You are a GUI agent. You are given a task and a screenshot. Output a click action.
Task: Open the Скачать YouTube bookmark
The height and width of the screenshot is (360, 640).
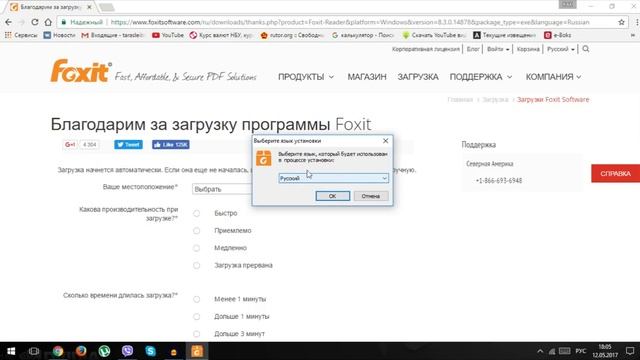click(x=434, y=35)
